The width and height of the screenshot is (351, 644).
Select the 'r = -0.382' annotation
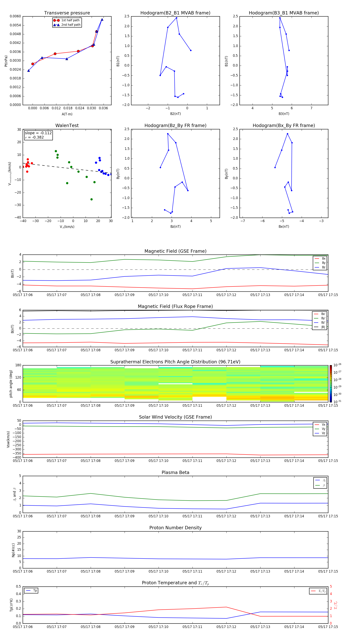pyautogui.click(x=35, y=137)
